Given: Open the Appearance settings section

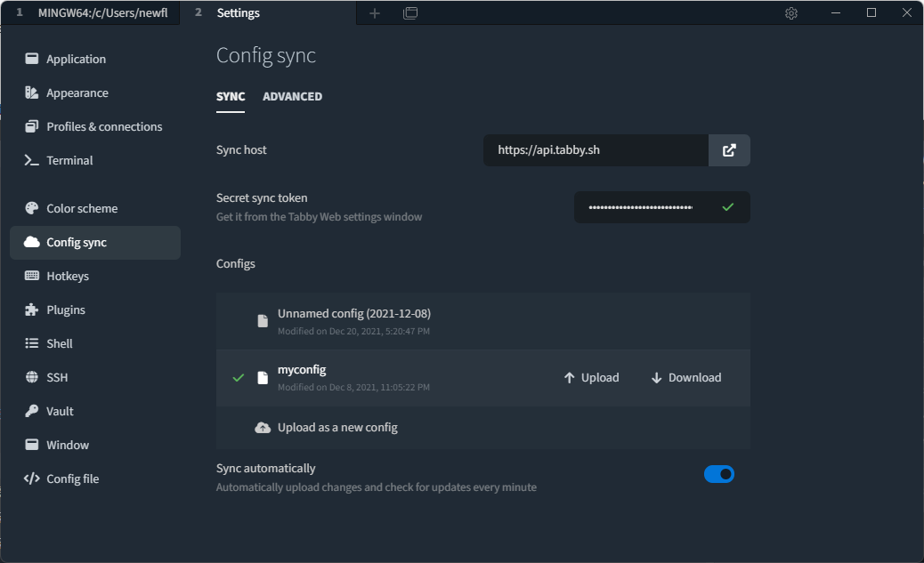Looking at the screenshot, I should point(95,93).
